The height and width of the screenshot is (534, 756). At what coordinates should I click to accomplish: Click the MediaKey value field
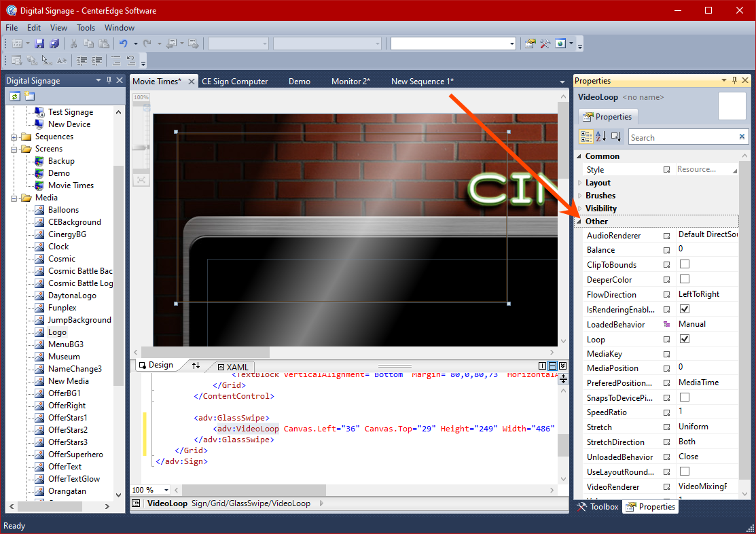(x=707, y=353)
